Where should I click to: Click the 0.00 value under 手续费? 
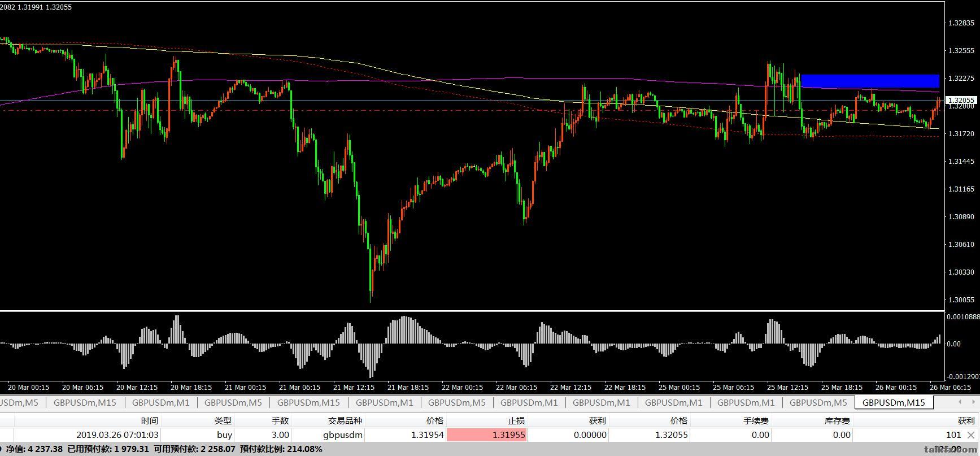coord(760,435)
